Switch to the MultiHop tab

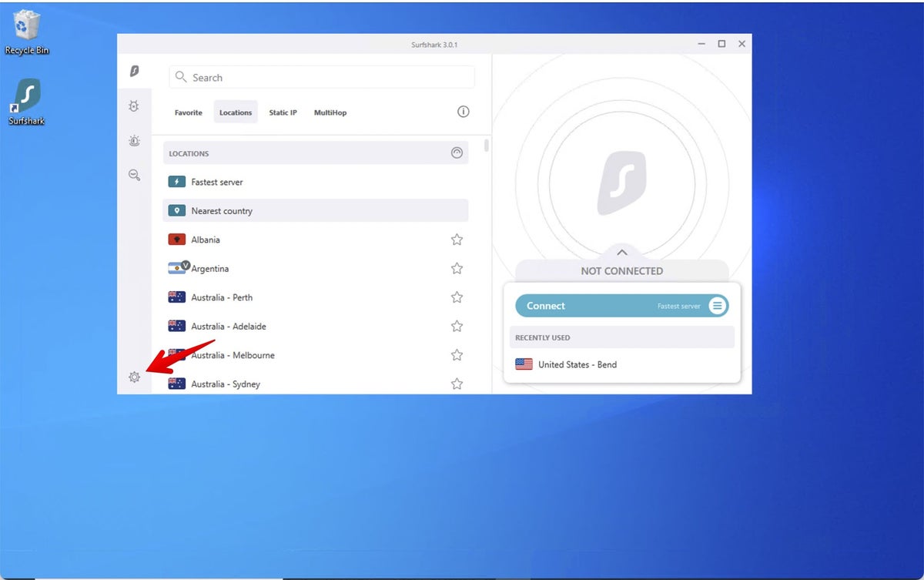pos(330,112)
